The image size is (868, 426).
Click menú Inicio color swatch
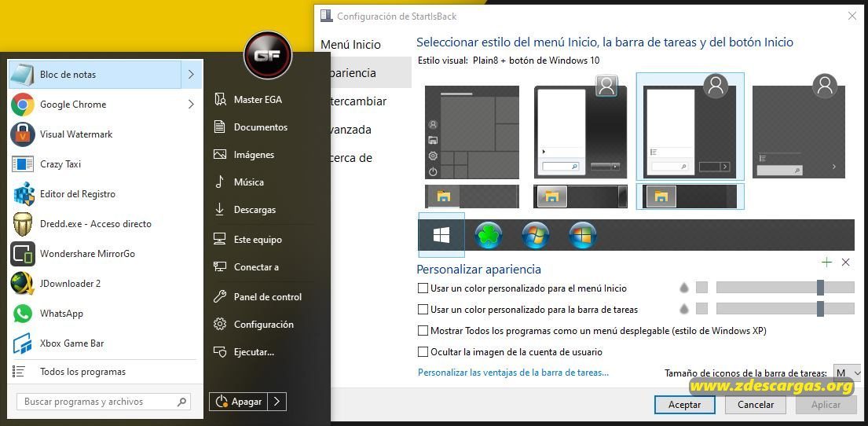click(701, 288)
